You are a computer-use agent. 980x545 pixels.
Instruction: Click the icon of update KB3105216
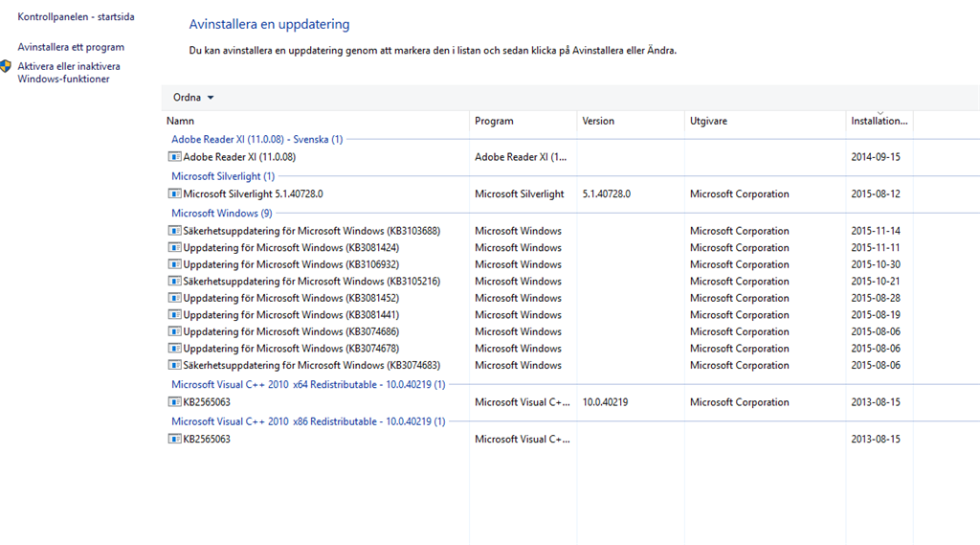[x=174, y=281]
